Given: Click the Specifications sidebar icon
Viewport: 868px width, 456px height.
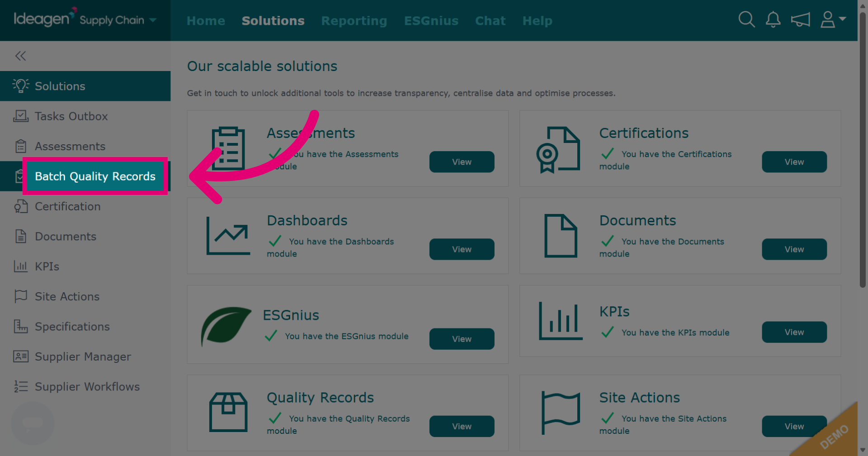Looking at the screenshot, I should click(21, 326).
